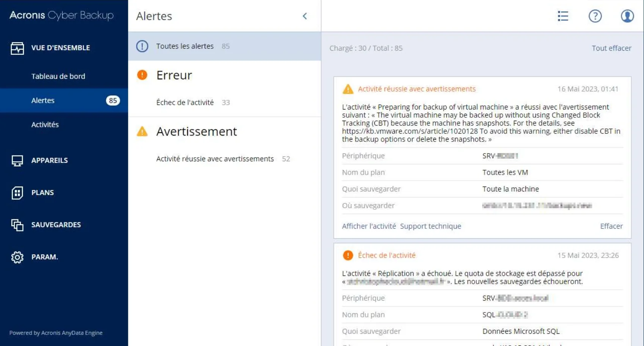Viewport: 644px width, 346px height.
Task: Filter by Échec de l'activité 33
Action: [x=193, y=102]
